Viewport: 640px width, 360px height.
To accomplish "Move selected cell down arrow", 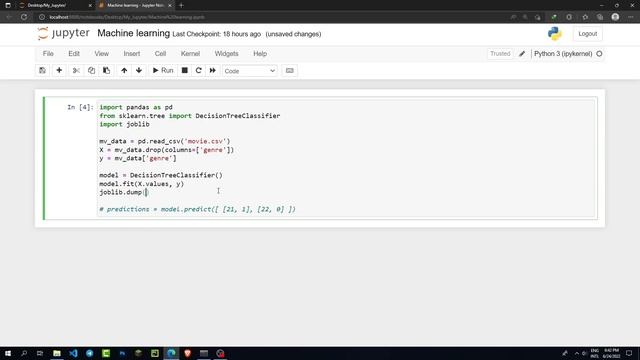I will pyautogui.click(x=139, y=71).
